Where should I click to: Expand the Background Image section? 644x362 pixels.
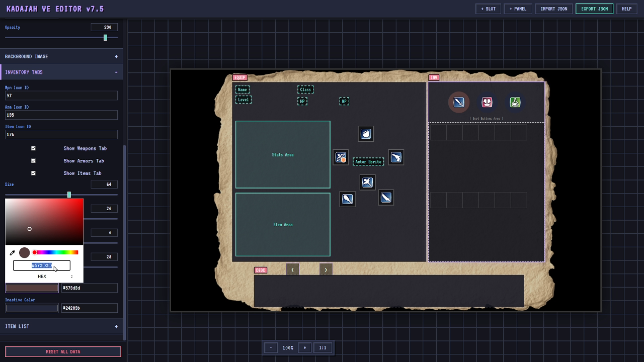[61, 56]
